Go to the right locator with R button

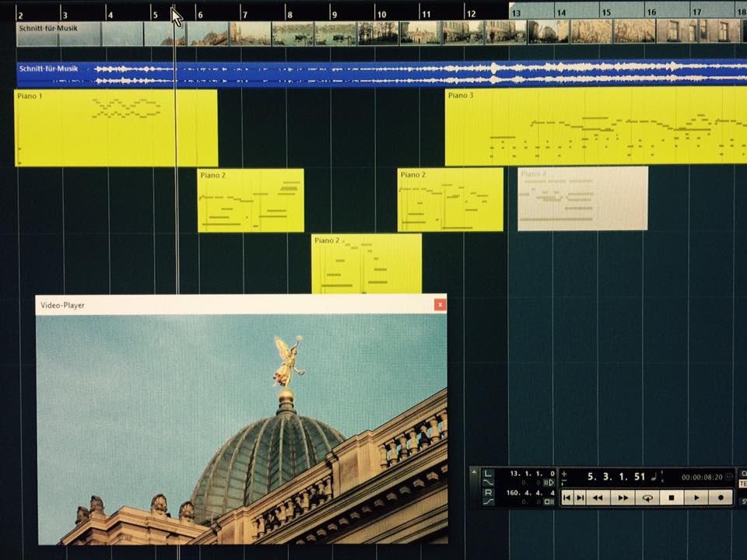pyautogui.click(x=489, y=492)
